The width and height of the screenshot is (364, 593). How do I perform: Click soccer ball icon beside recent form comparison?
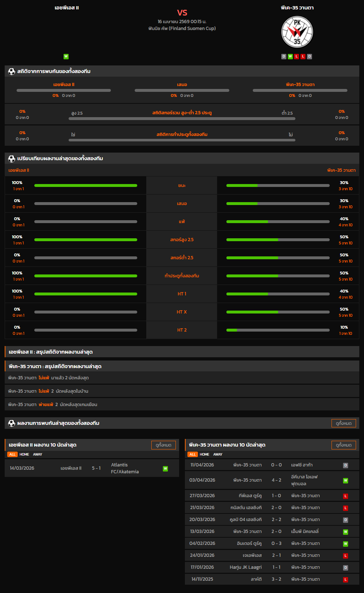[12, 159]
